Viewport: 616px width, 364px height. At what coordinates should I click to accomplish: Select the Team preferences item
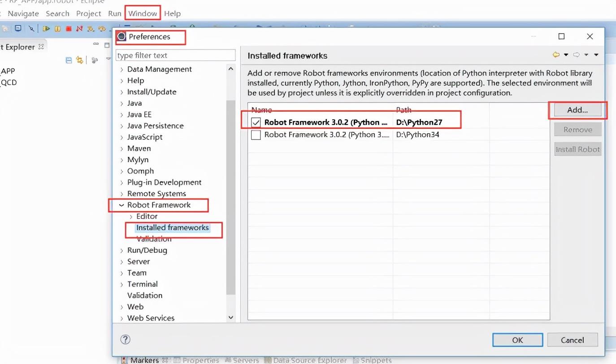pyautogui.click(x=137, y=273)
